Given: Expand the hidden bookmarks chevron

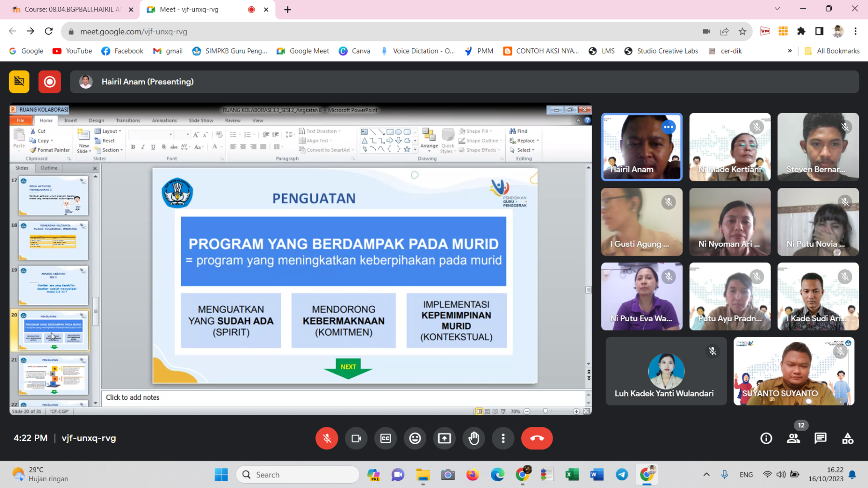Looking at the screenshot, I should coord(789,51).
